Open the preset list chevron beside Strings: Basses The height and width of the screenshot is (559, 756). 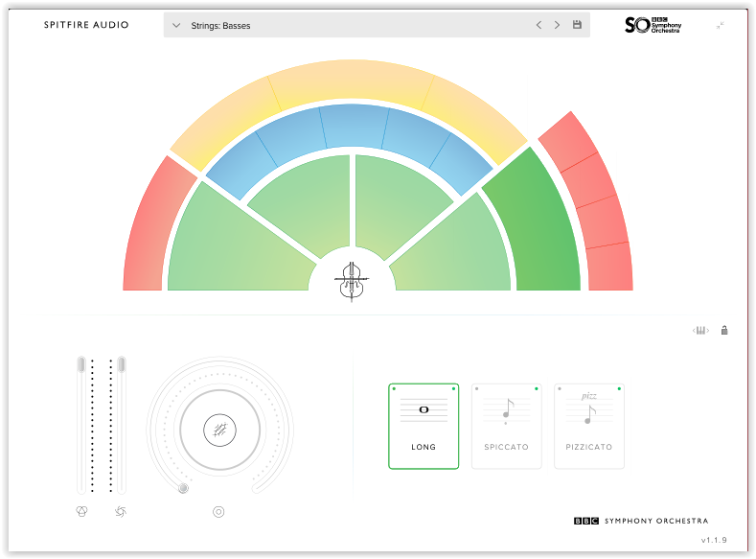[x=176, y=26]
